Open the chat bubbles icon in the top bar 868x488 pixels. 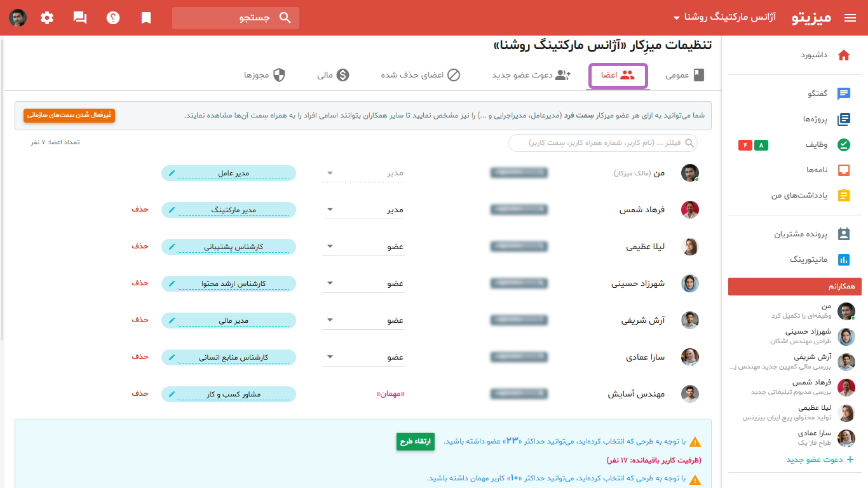coord(80,18)
